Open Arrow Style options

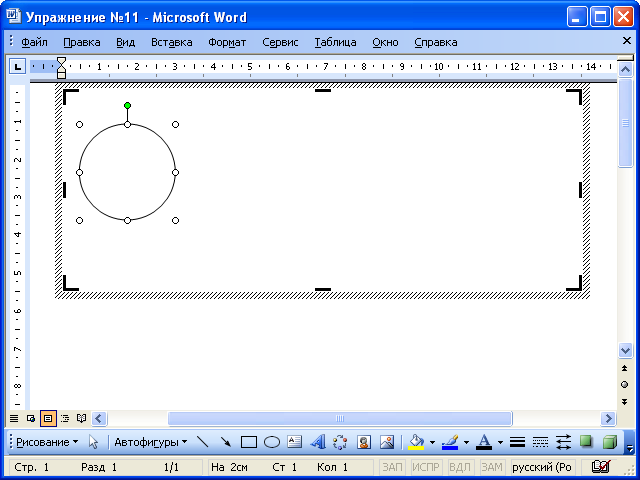(563, 442)
